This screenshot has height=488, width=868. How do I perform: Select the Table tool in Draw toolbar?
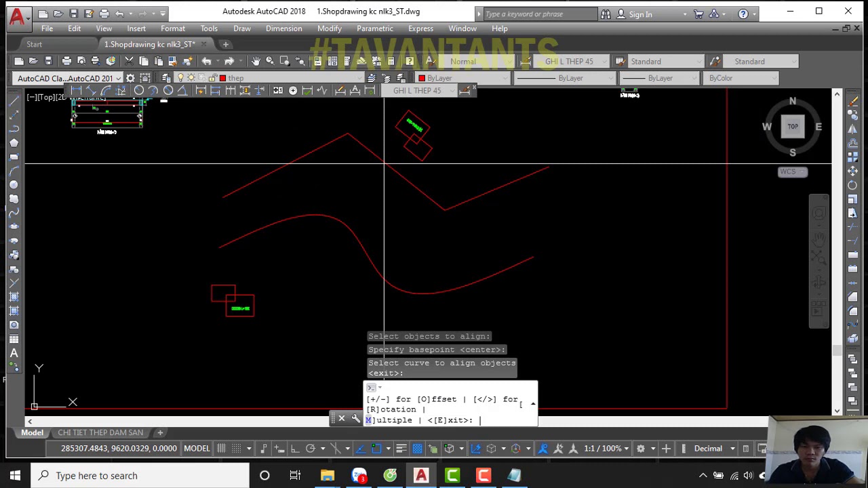(14, 339)
